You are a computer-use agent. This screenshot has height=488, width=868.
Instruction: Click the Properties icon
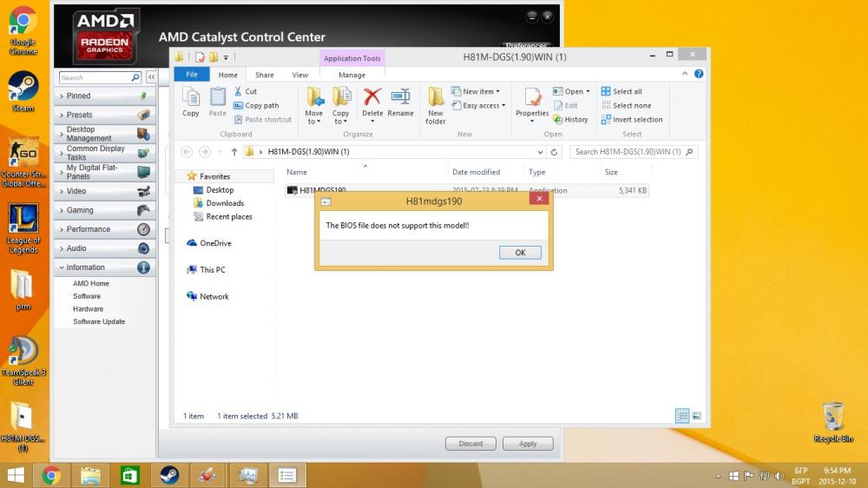point(532,99)
